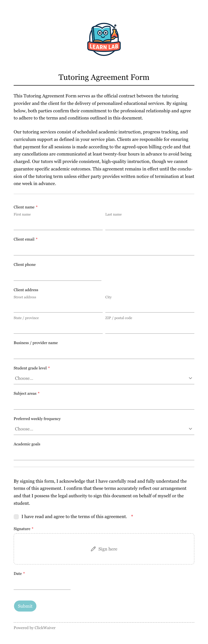Click the Business / provider name field
The image size is (208, 644).
tap(104, 353)
